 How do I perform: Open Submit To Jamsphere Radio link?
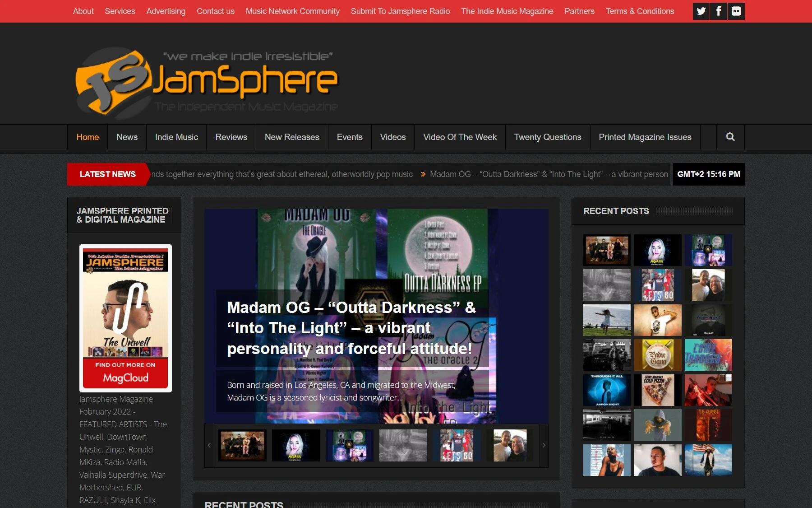pyautogui.click(x=400, y=11)
